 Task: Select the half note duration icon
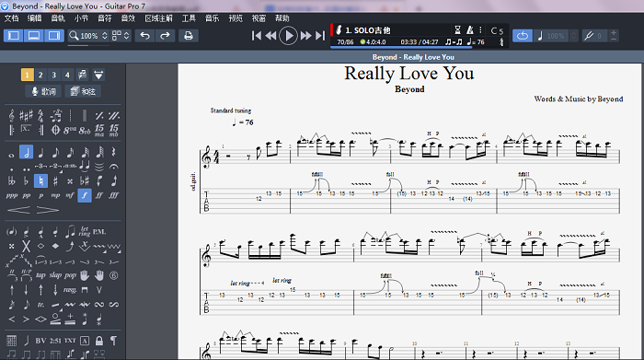click(27, 153)
